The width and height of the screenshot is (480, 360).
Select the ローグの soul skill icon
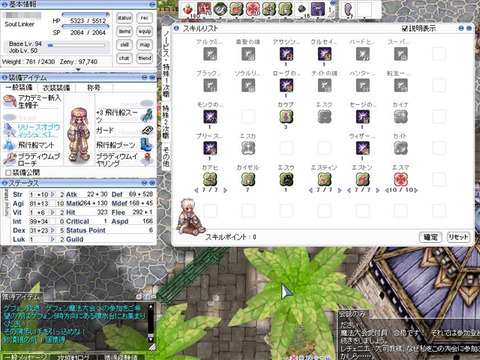[x=286, y=85]
